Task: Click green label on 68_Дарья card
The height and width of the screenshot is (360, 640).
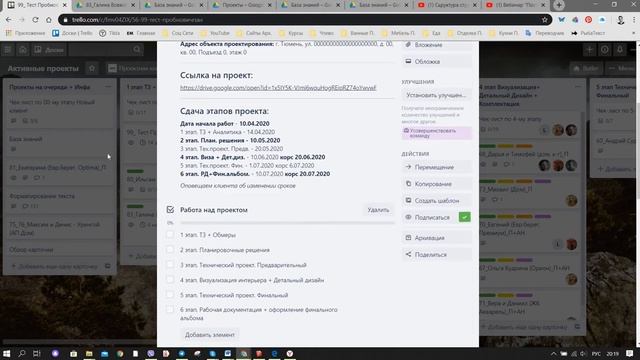Action: tap(487, 146)
